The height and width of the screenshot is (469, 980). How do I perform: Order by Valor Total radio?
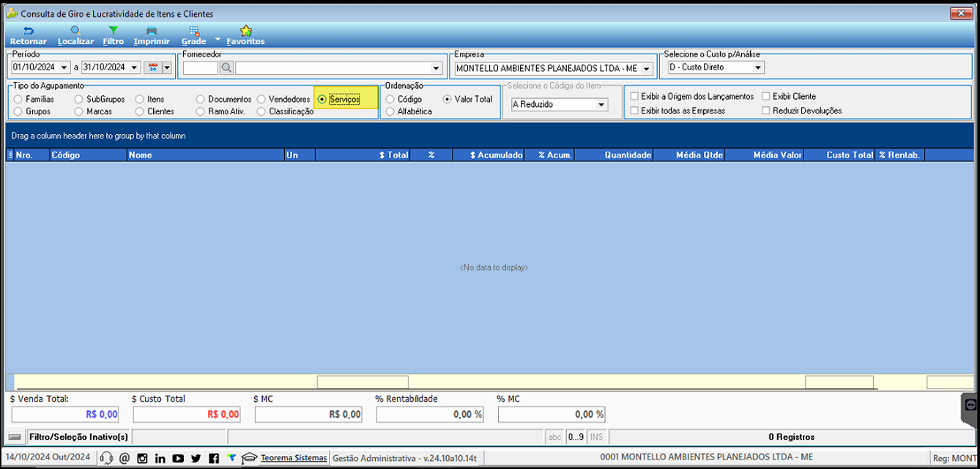pyautogui.click(x=448, y=99)
